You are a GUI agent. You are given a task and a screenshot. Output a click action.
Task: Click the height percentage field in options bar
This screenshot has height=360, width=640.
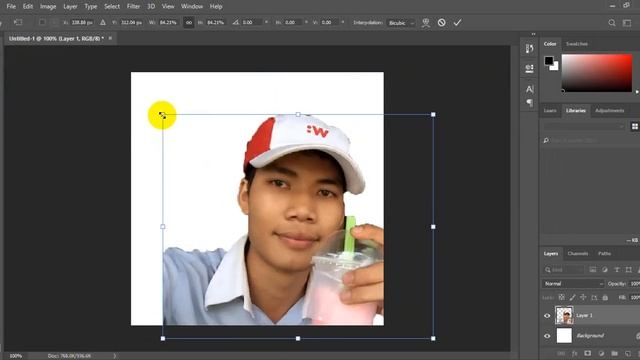(x=215, y=23)
